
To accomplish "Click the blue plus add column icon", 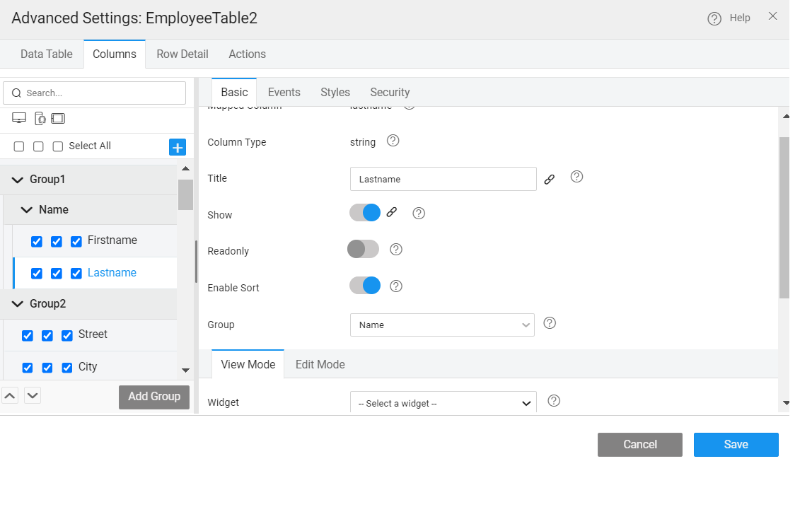I will coord(178,147).
